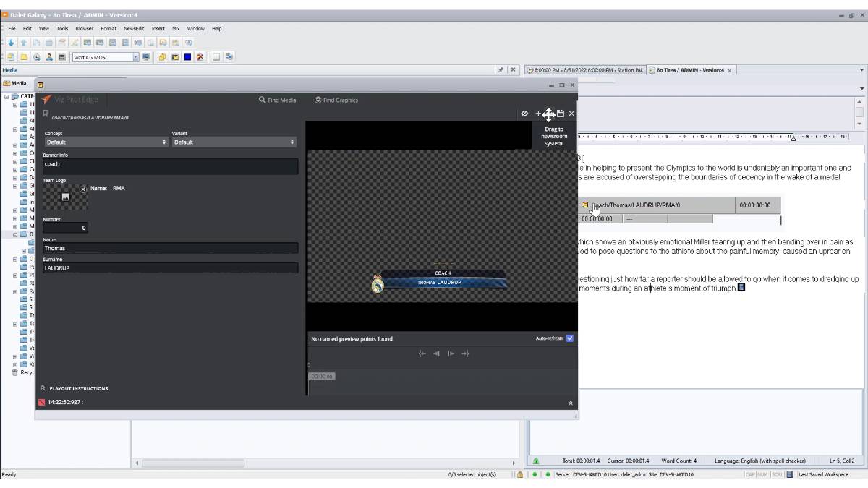Click the tab-list dropdown arrow at right edge

point(861,70)
